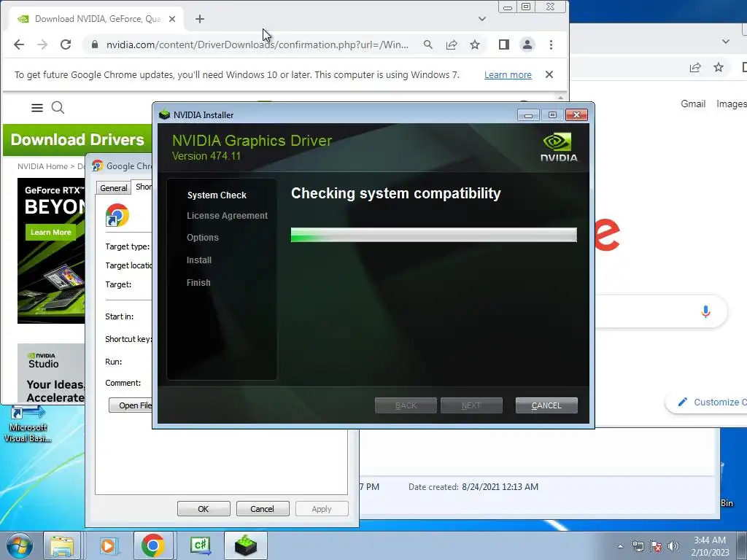Open Action Center flag in tray
The width and height of the screenshot is (747, 560).
point(656,546)
